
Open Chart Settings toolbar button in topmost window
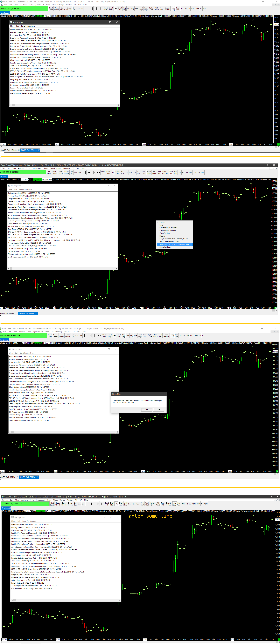106,9
